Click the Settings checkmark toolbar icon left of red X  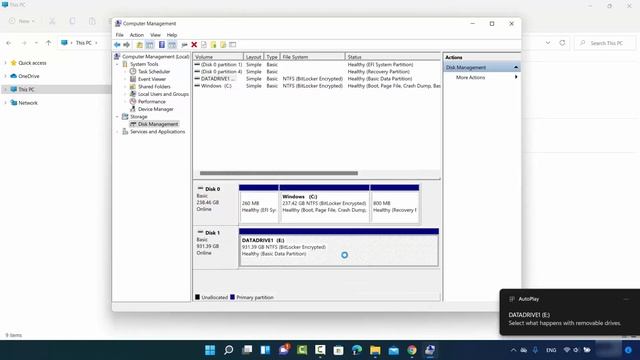pos(184,44)
